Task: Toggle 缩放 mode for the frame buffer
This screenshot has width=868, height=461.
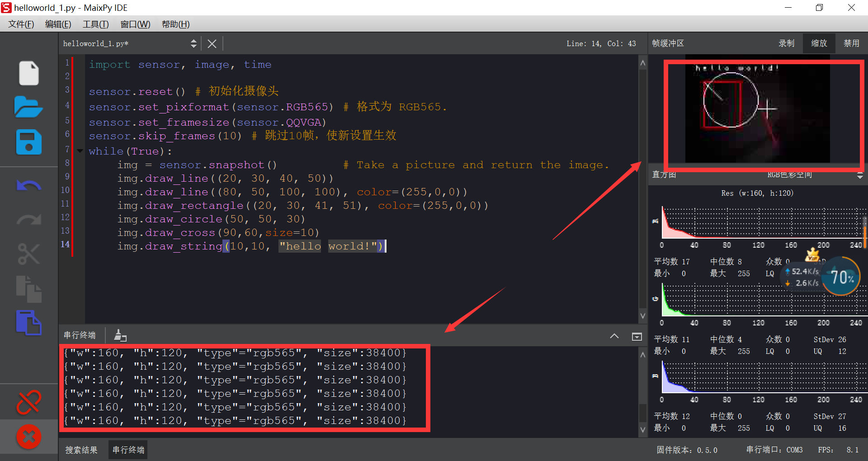Action: (818, 43)
